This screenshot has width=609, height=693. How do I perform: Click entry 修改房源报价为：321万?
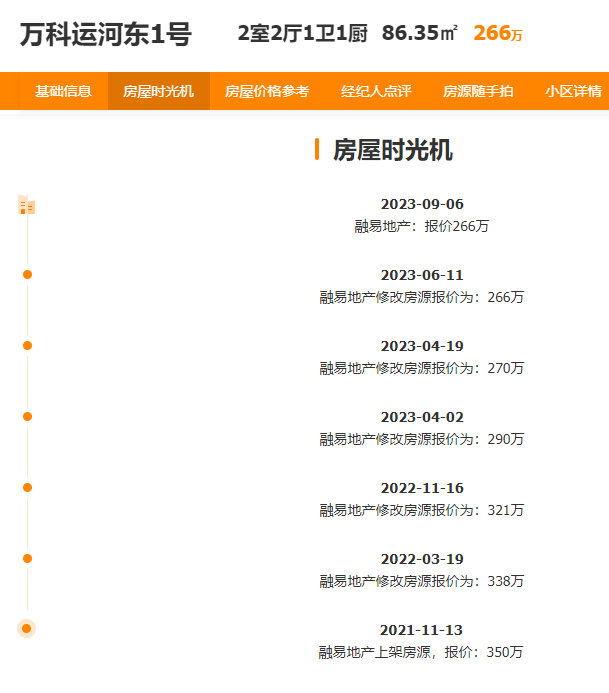pyautogui.click(x=422, y=510)
